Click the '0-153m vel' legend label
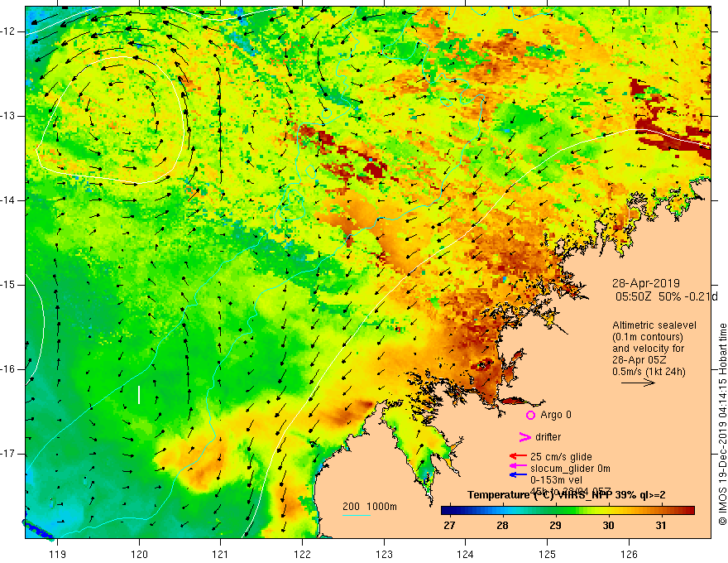This screenshot has width=728, height=563. point(557,480)
